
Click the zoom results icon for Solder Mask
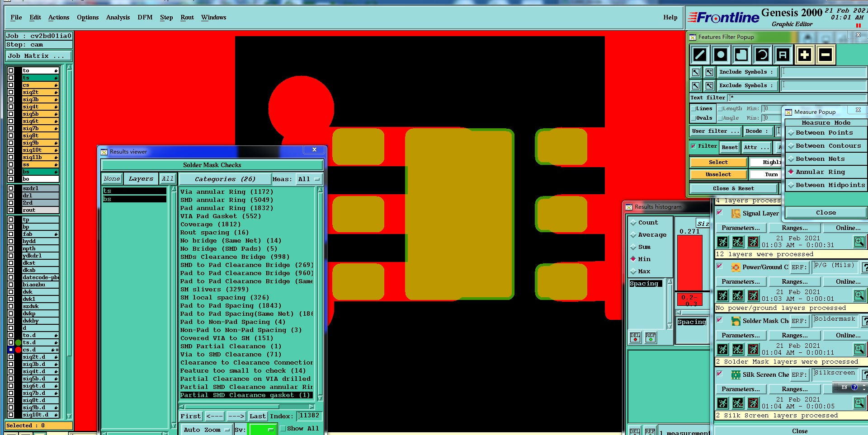coord(859,350)
